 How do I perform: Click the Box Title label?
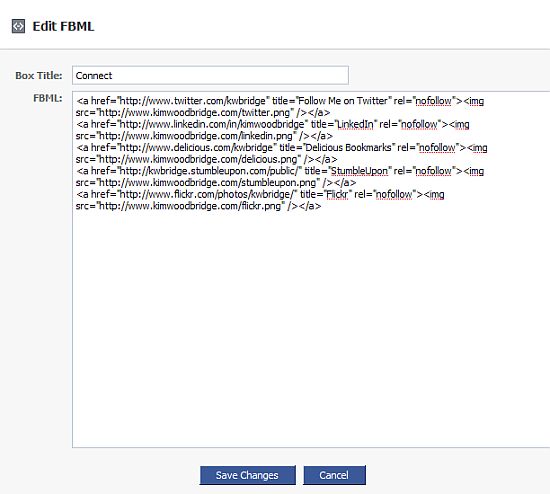(x=39, y=75)
